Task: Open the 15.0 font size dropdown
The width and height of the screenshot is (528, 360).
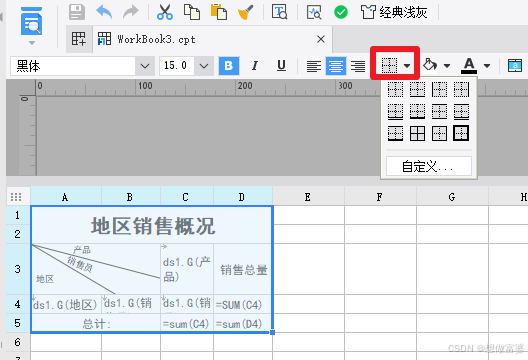Action: (x=204, y=66)
